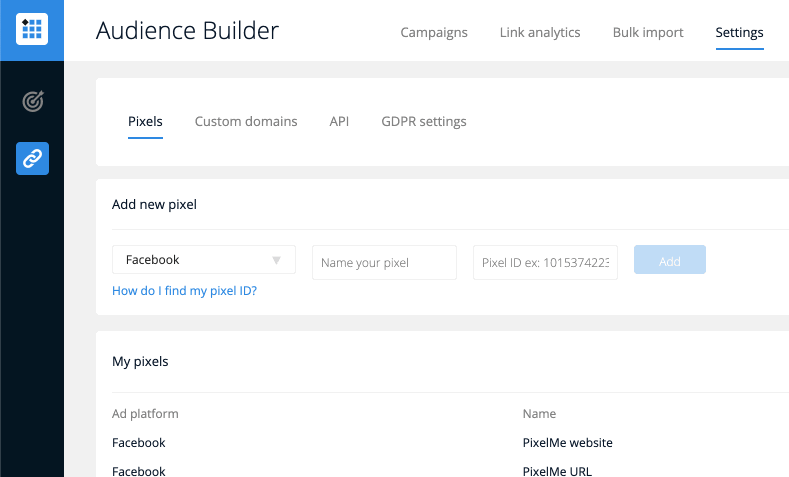The height and width of the screenshot is (477, 789).
Task: Open the How do I find my pixel ID link
Action: [184, 291]
